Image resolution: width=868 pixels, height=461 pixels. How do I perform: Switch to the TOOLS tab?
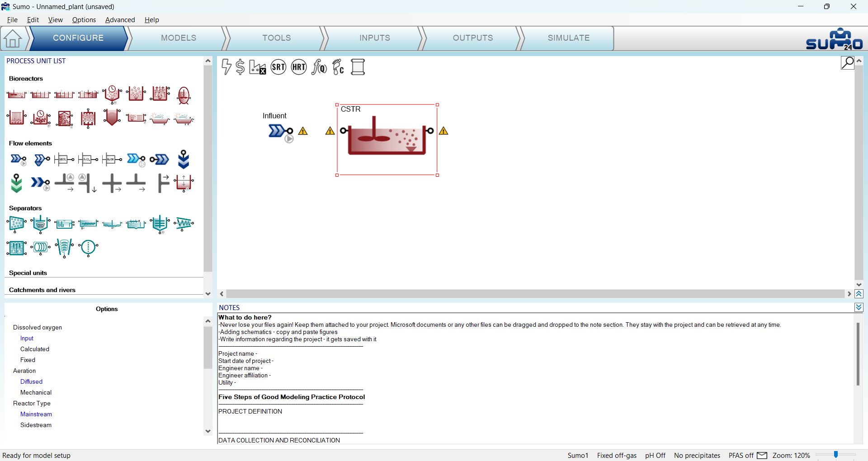click(x=277, y=38)
